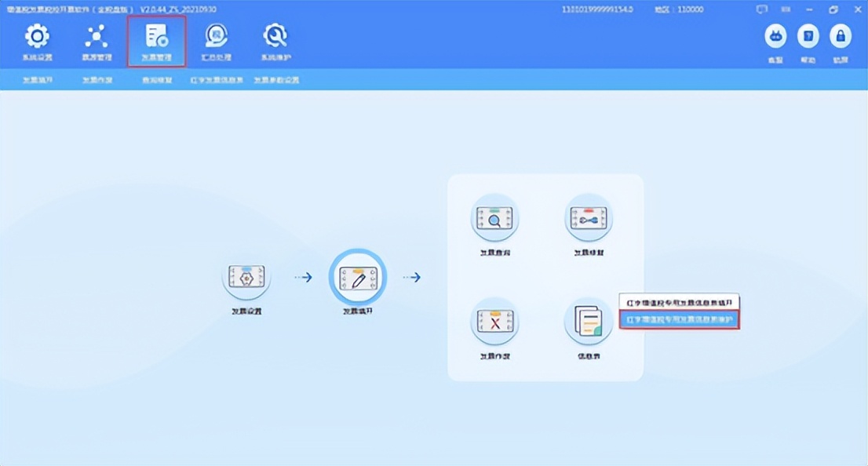Click the 发票参数设置 link in submenu bar
This screenshot has width=868, height=466.
276,79
